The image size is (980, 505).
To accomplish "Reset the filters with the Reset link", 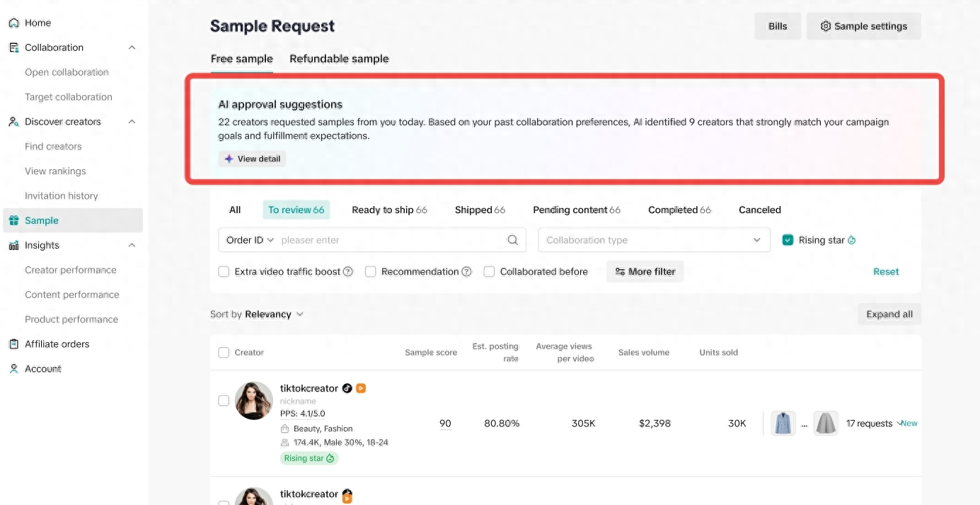I will point(886,271).
